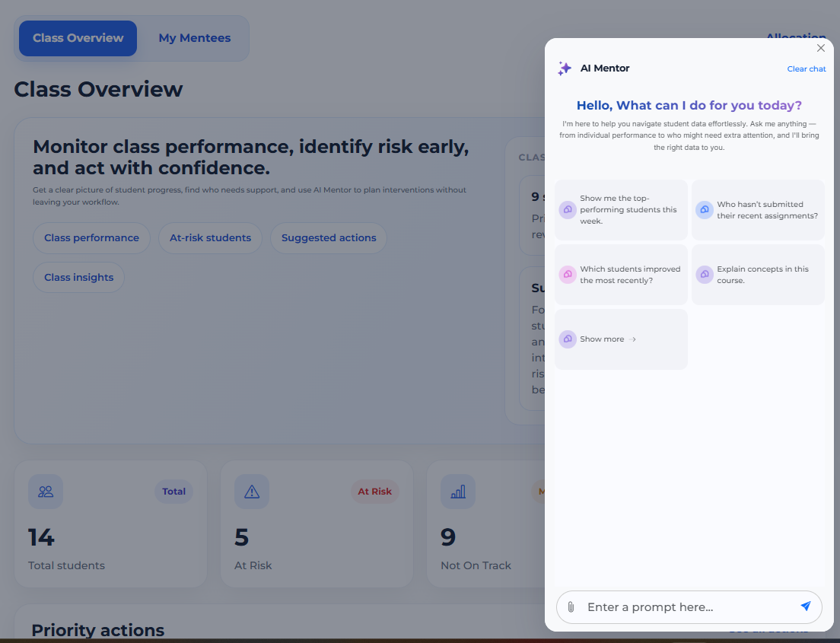Click the Priority actions heading
Screen dimensions: 840x643
tap(98, 630)
